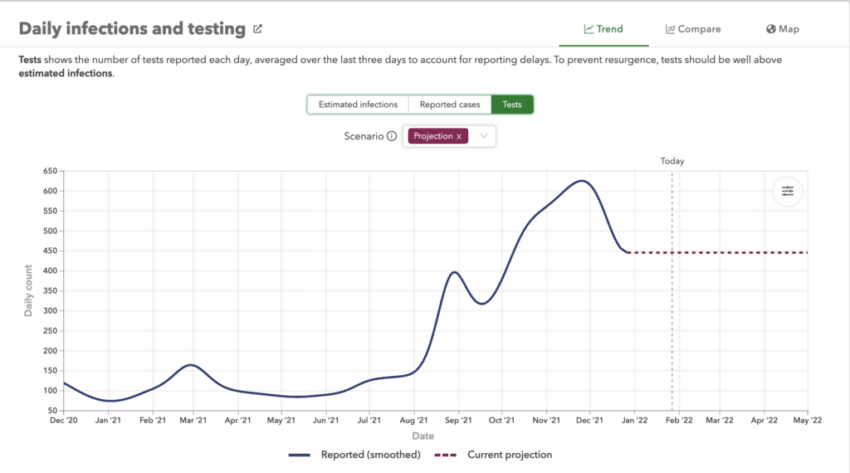Select the Tests option

512,104
